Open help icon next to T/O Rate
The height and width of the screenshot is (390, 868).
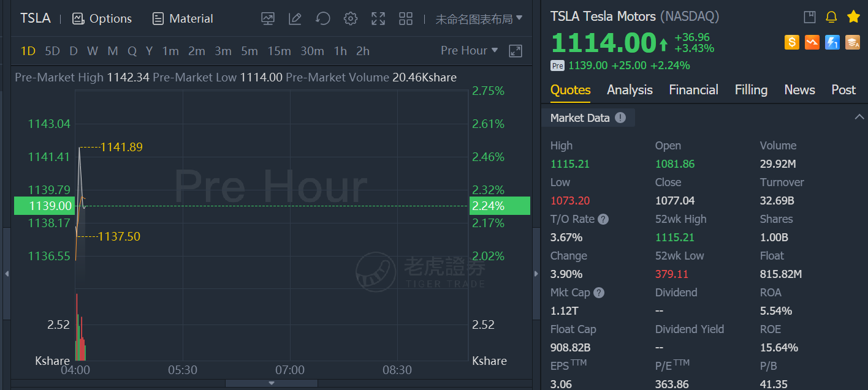(x=603, y=219)
